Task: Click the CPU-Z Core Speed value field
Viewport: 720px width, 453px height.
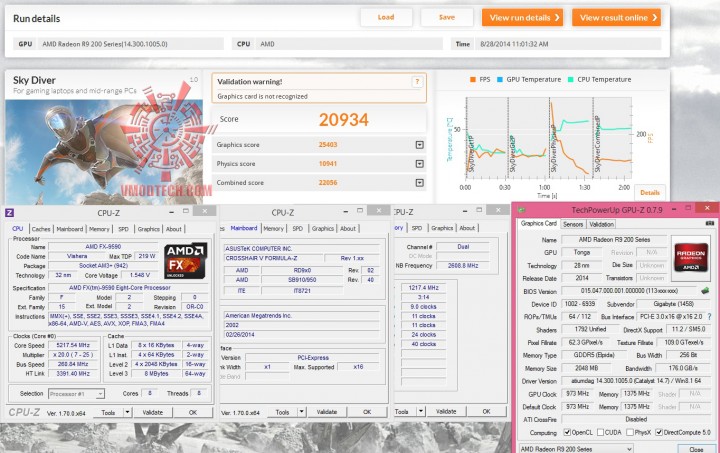Action: pos(73,345)
